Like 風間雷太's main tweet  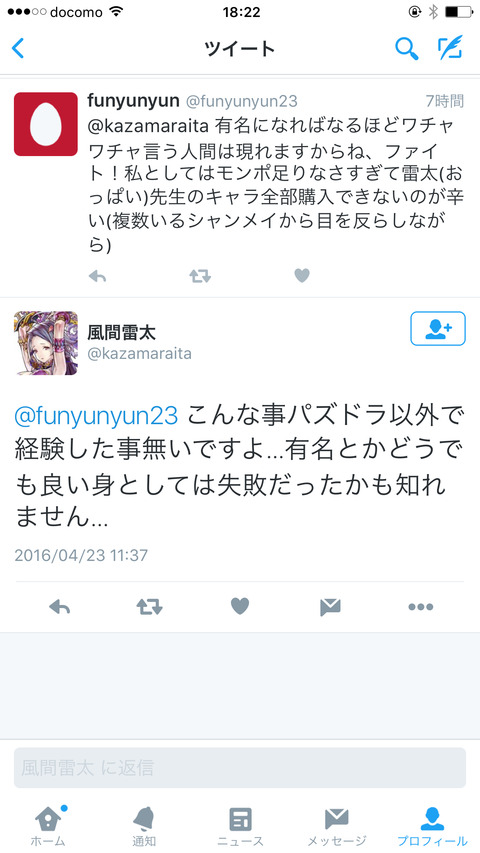[x=240, y=606]
